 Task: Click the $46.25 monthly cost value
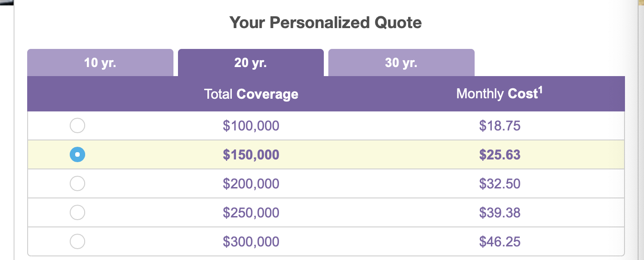[x=500, y=241]
